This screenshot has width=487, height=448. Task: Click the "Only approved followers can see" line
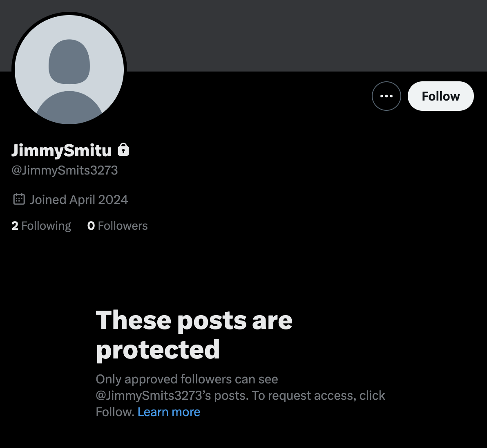tap(187, 379)
